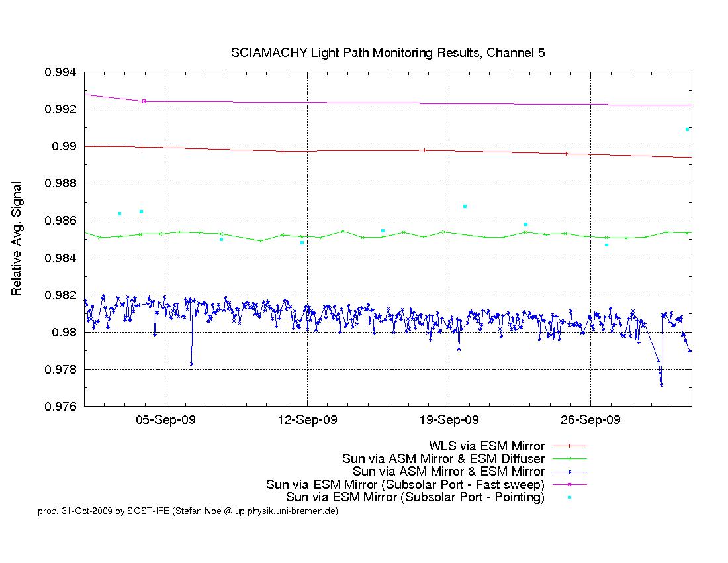Click the 0.988 y-axis tick label
The height and width of the screenshot is (563, 728).
point(60,184)
